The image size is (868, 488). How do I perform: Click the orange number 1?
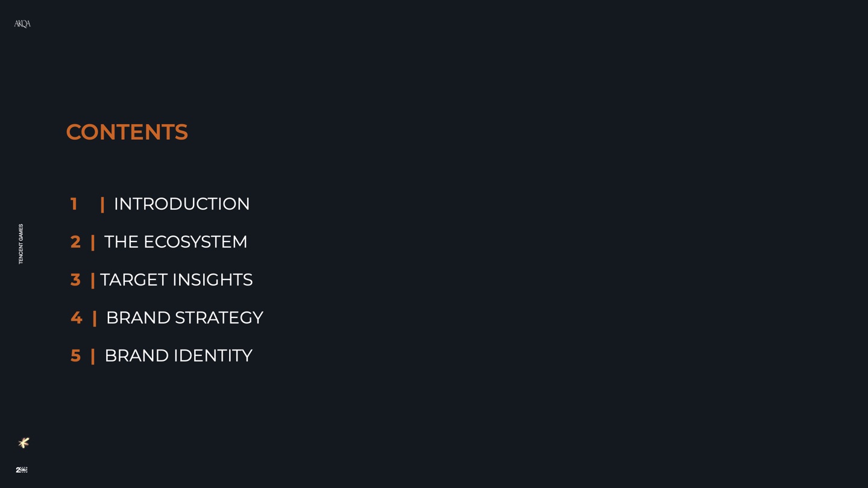(x=74, y=204)
